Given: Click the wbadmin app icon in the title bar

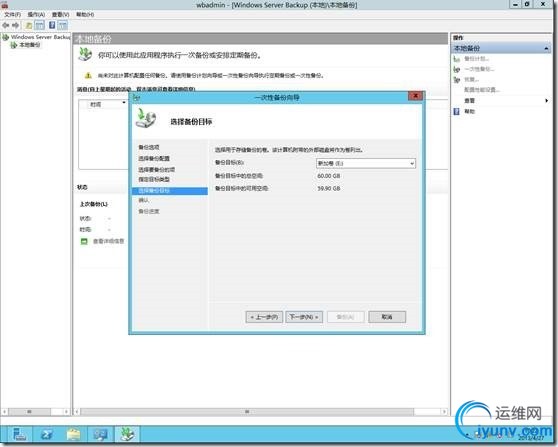Looking at the screenshot, I should tap(5, 5).
